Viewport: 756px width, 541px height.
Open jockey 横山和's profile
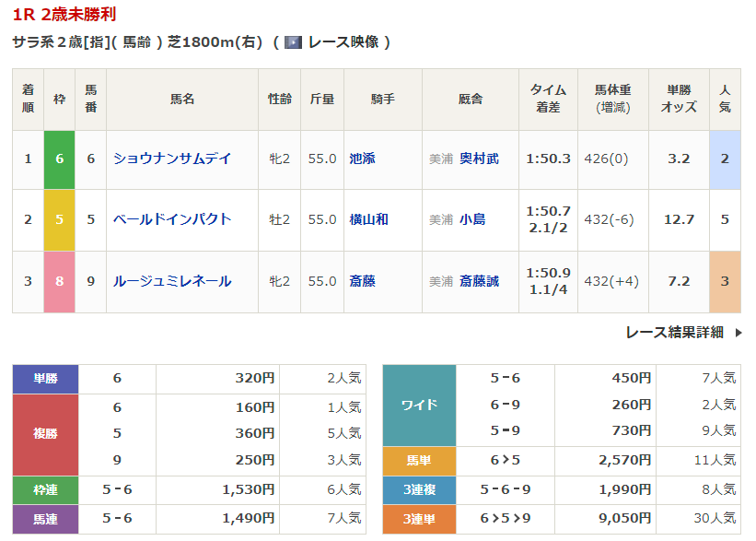368,219
